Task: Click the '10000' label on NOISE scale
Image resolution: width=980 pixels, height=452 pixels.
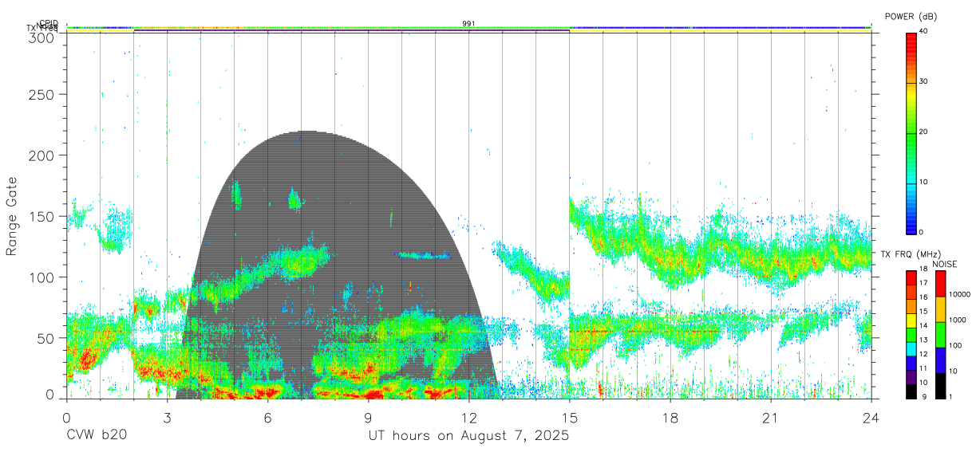Action: 961,295
